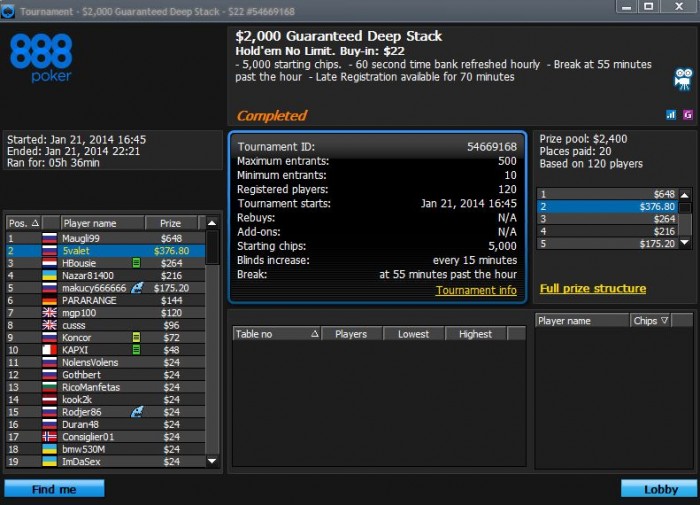Viewport: 700px width, 505px height.
Task: Click the UK flag next to cusss
Action: point(50,325)
